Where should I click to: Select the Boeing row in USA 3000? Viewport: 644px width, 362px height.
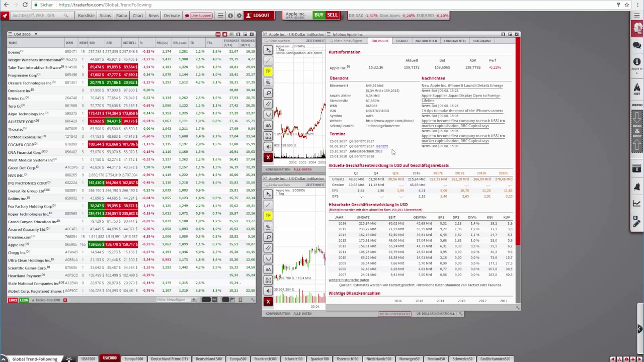point(131,52)
